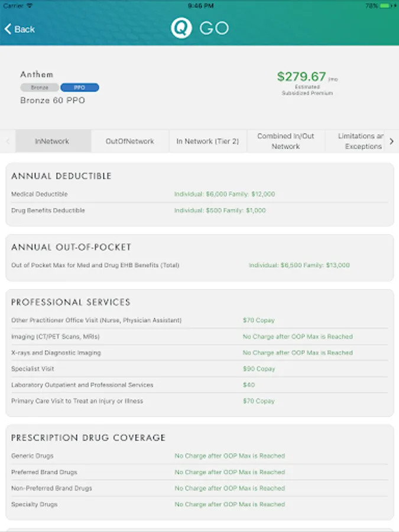Show the Combined In/Out Network tab

point(286,141)
